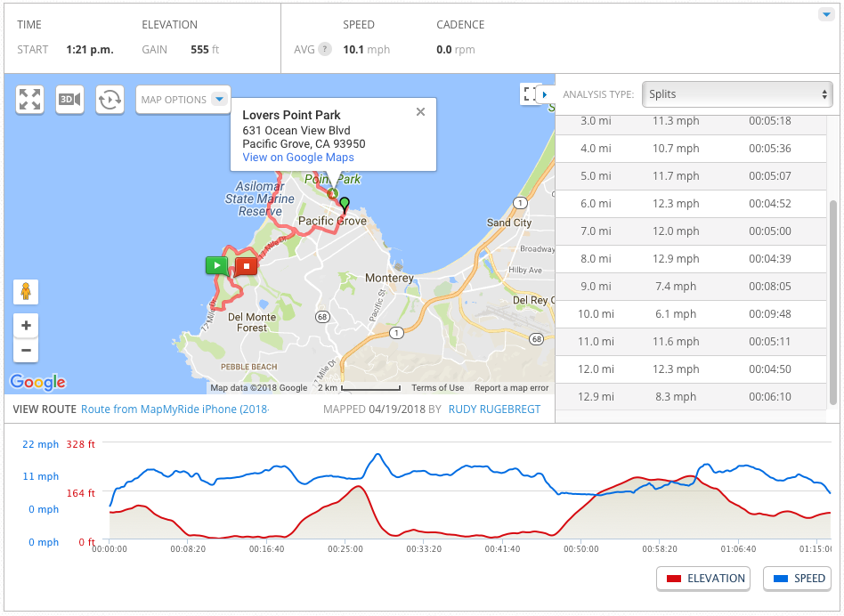Collapse the splits analysis side panel
This screenshot has height=616, width=844.
tap(544, 94)
